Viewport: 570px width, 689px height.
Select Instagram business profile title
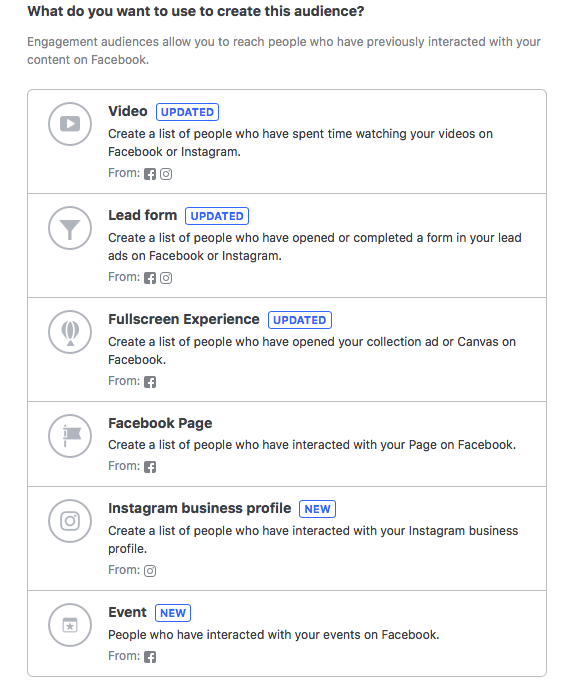[x=200, y=508]
